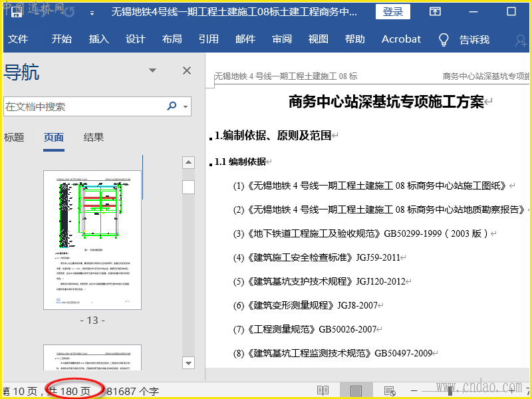Click the Save icon in title bar

pyautogui.click(x=17, y=12)
